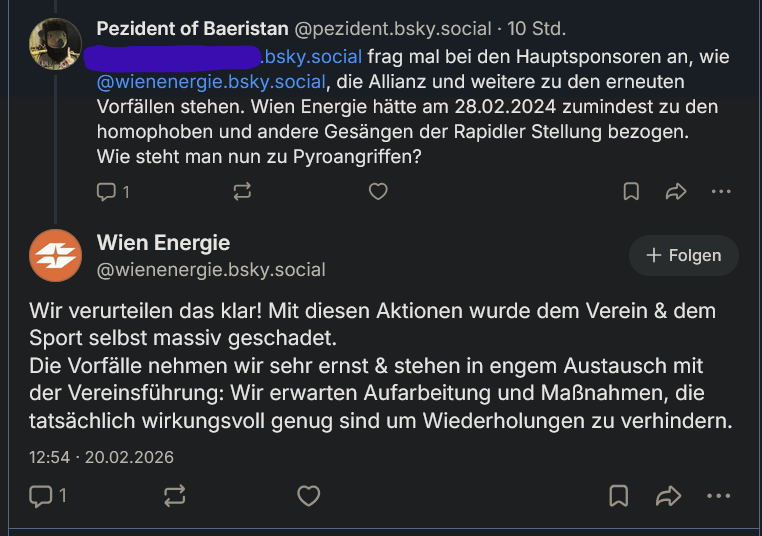Reply to the Wien Energie post
762x536 pixels.
click(x=41, y=495)
